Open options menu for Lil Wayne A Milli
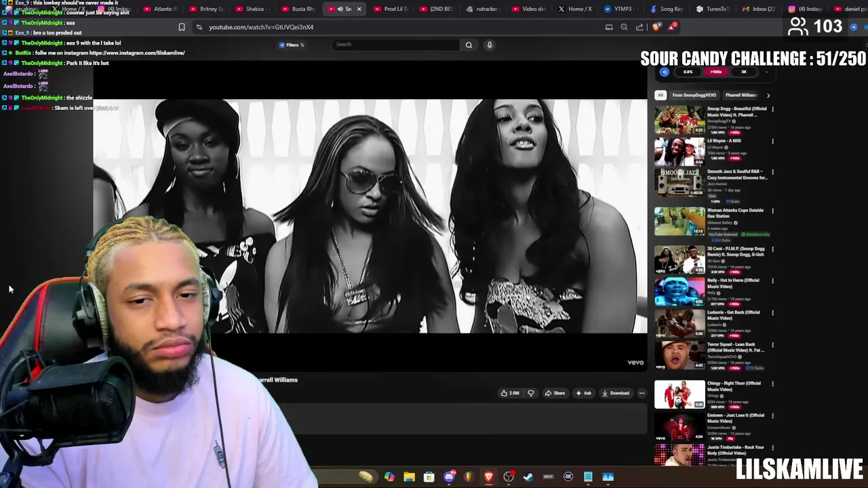 coord(772,141)
